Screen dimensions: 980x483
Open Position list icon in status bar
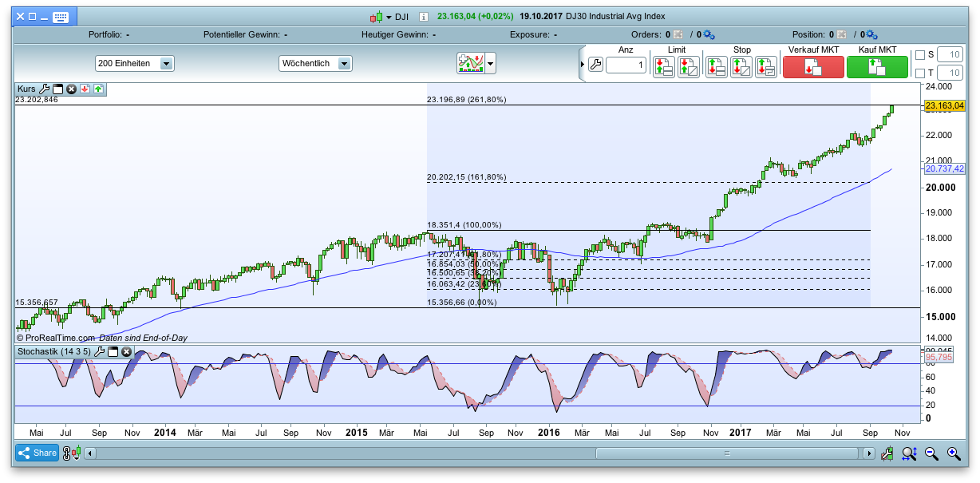840,35
